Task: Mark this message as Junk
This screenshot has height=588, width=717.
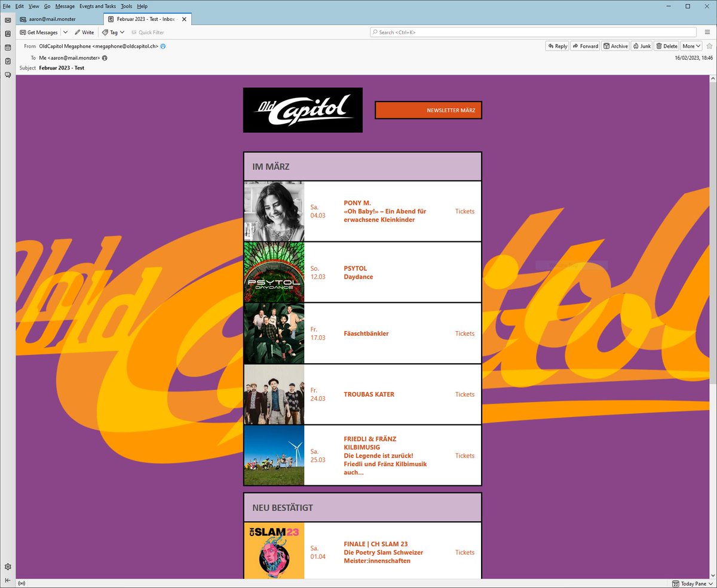Action: point(642,46)
